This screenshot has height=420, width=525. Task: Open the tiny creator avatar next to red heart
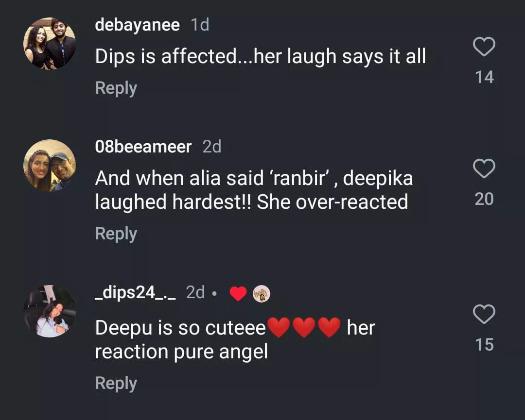click(x=262, y=293)
